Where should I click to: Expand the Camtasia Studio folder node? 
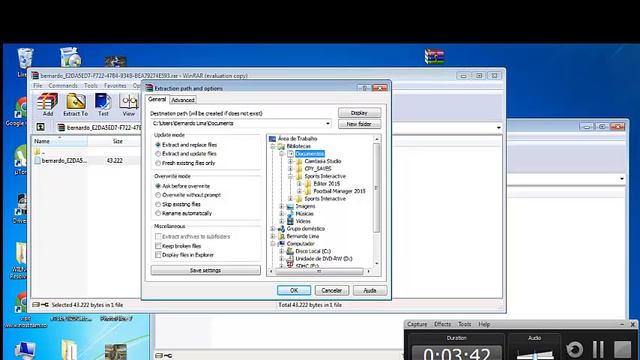(x=291, y=161)
